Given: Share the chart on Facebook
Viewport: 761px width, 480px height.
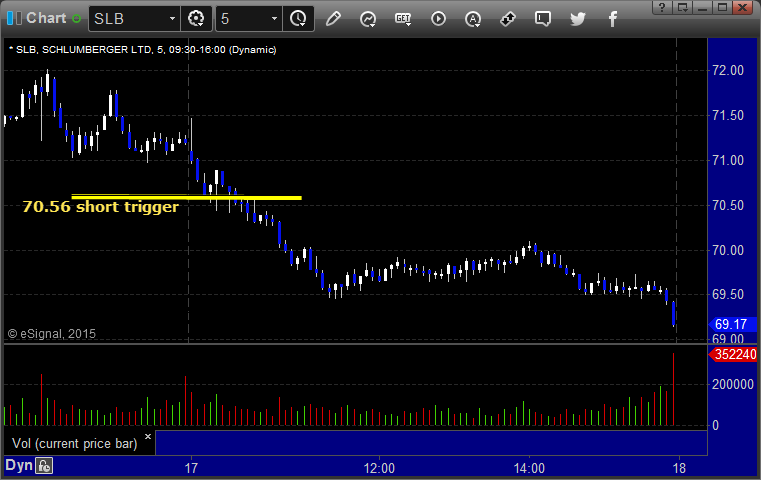Looking at the screenshot, I should 612,19.
